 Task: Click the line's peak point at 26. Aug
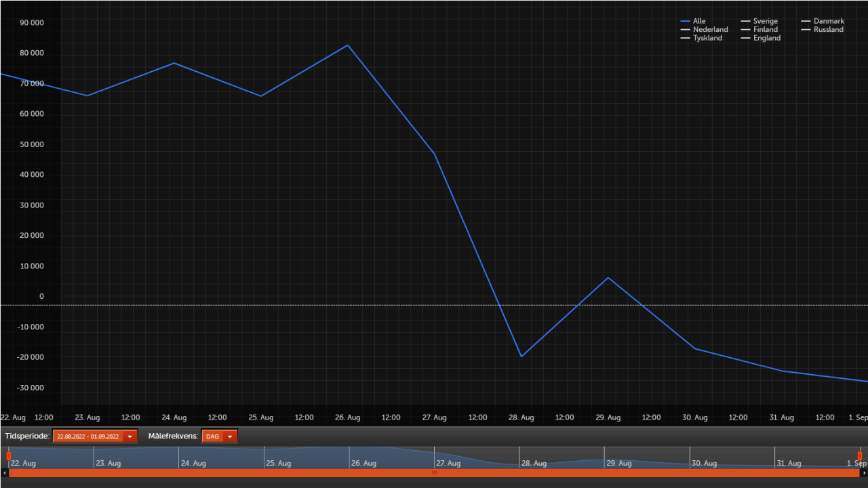(348, 45)
